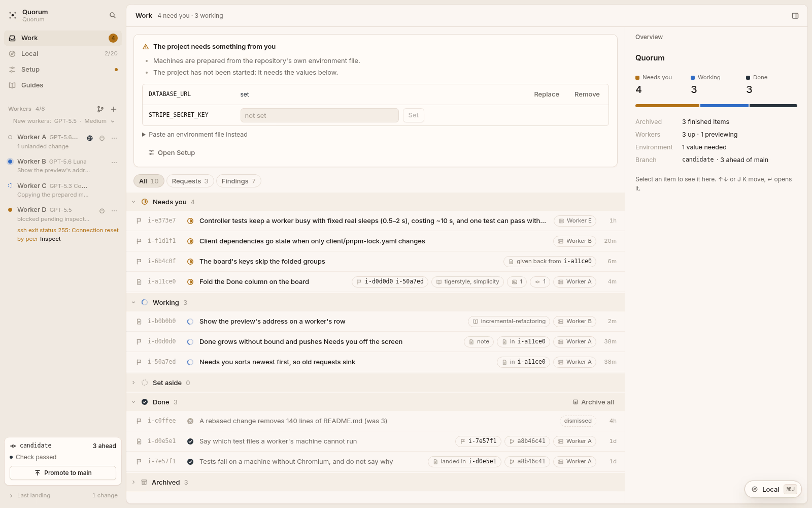Click the incremental-refactoring guide chip
The image size is (812, 508).
pyautogui.click(x=509, y=322)
